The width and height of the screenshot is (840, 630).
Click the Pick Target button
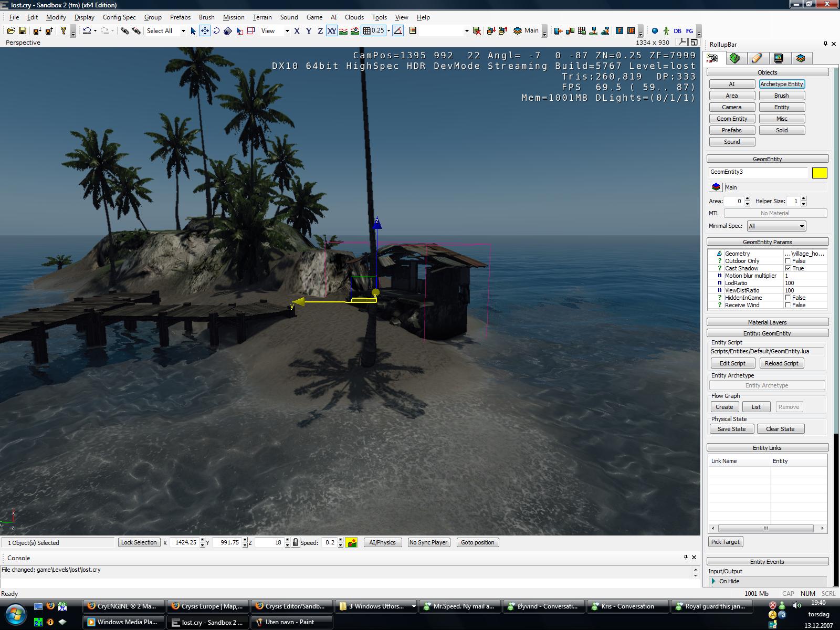tap(726, 542)
